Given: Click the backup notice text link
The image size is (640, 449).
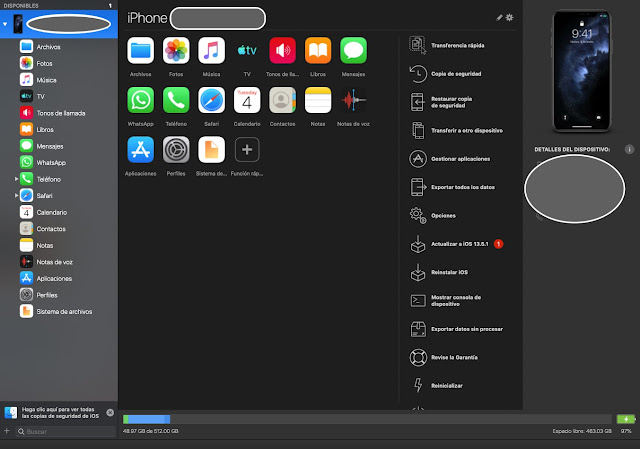Looking at the screenshot, I should pyautogui.click(x=60, y=413).
